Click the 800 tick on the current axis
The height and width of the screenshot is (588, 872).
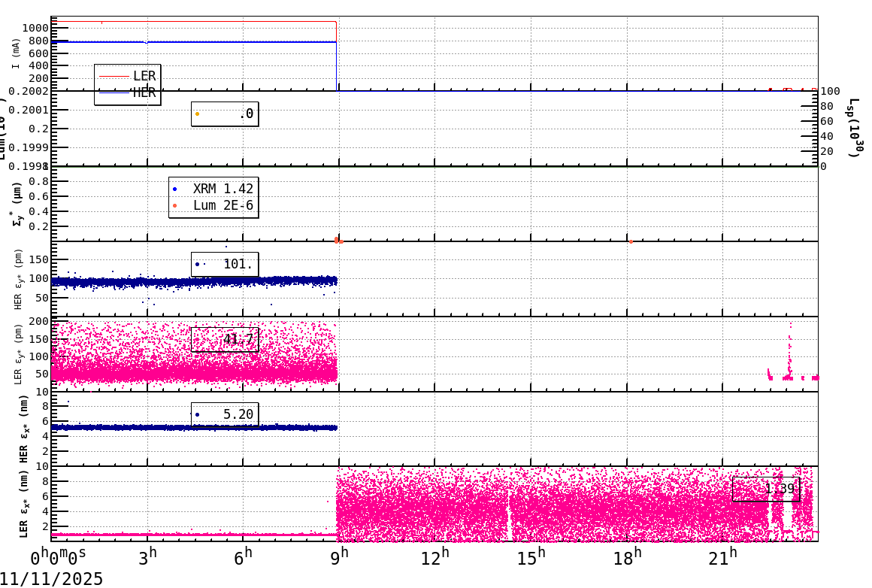[x=39, y=41]
